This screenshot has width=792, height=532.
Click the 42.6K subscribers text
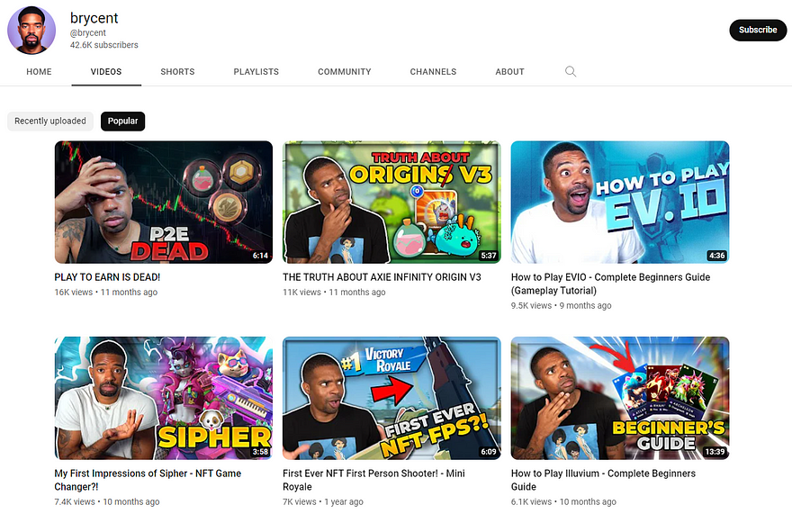tap(104, 45)
